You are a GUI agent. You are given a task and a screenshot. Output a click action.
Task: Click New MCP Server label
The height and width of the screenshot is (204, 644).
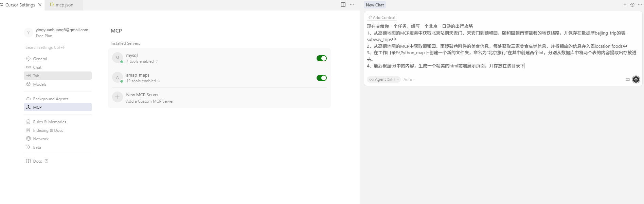pyautogui.click(x=142, y=95)
